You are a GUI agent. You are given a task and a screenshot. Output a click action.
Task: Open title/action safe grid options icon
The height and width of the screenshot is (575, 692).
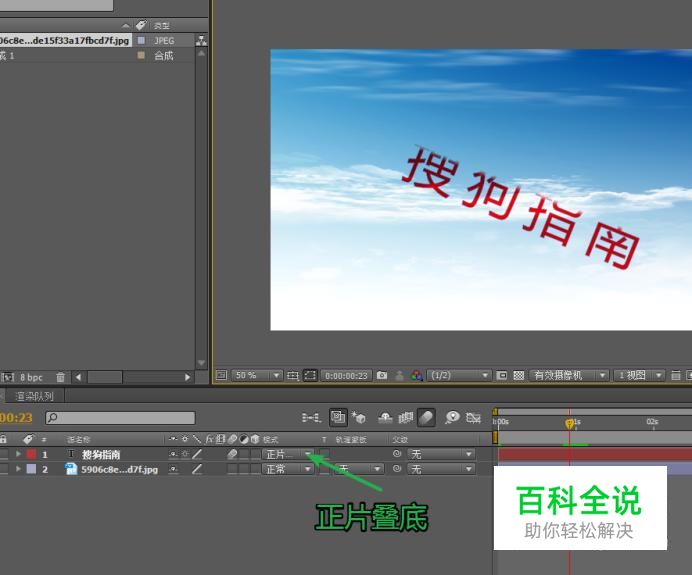point(293,376)
